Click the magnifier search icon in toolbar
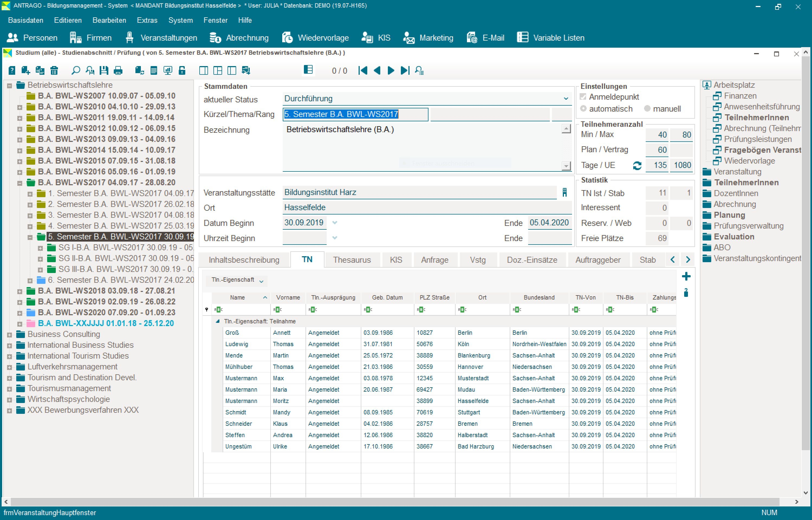The image size is (812, 520). pyautogui.click(x=76, y=71)
